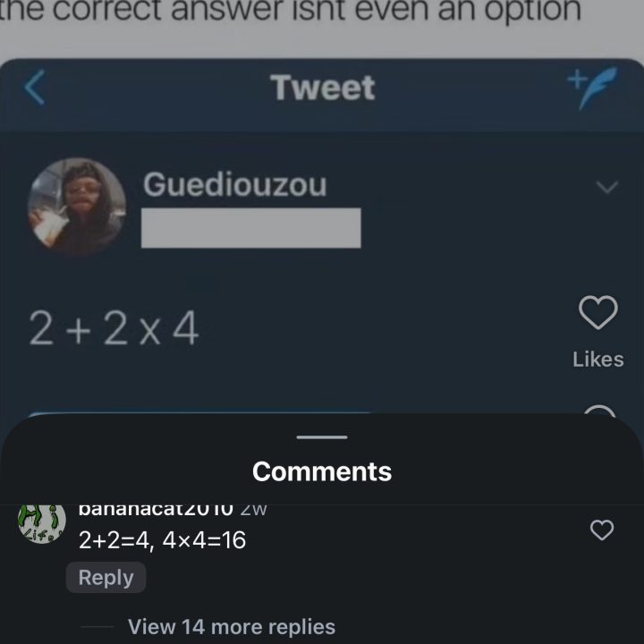Open bananacat2010's avatar
Viewport: 644px width, 644px height.
coord(42,523)
